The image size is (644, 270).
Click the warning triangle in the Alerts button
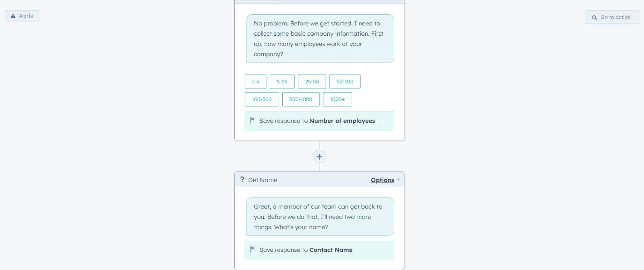(13, 16)
